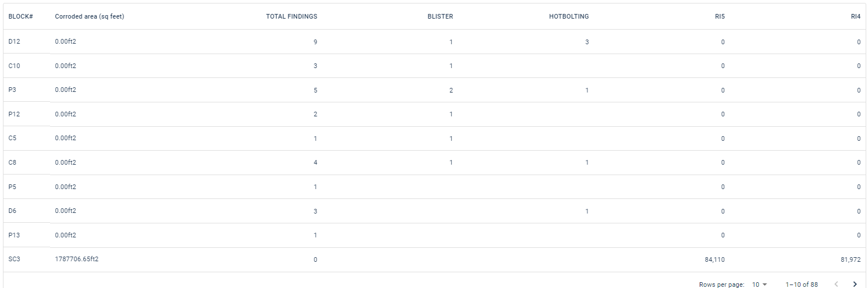Click the RI4 column header

point(855,16)
